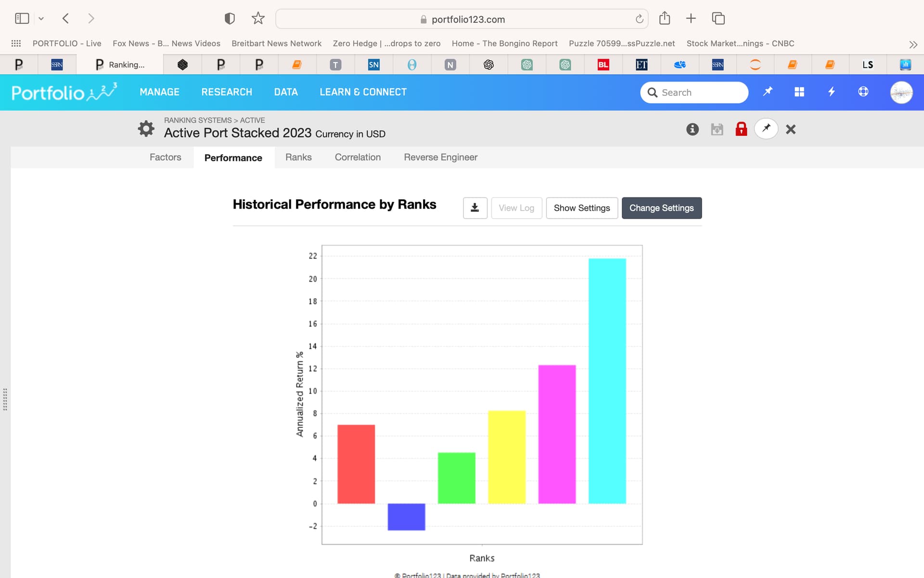The width and height of the screenshot is (924, 578).
Task: Click the bookmark star icon
Action: (x=258, y=18)
